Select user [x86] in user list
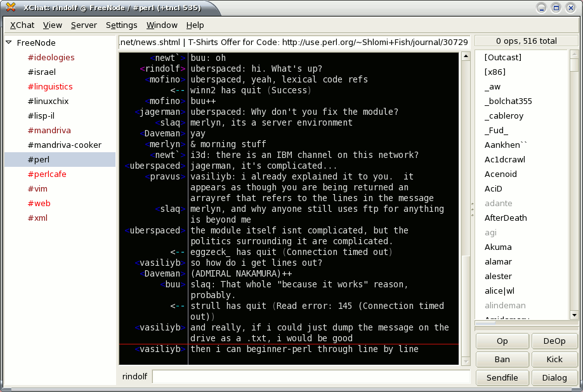 click(x=495, y=72)
